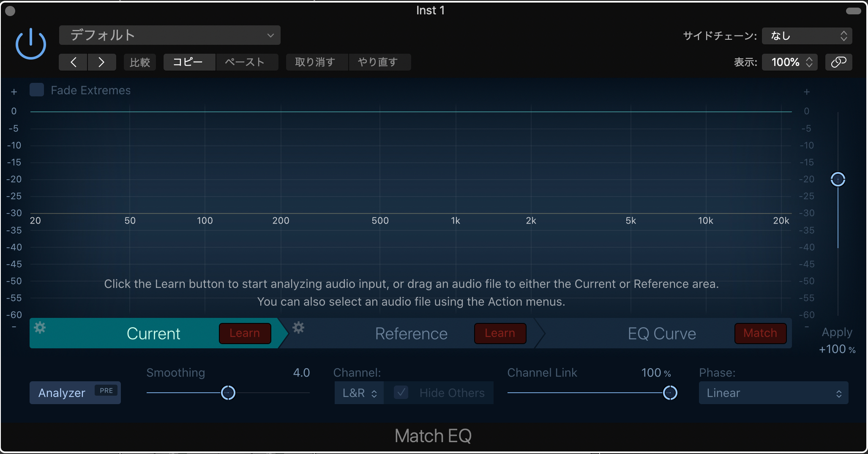The image size is (868, 454).
Task: Click Learn button in Reference section
Action: click(x=500, y=333)
